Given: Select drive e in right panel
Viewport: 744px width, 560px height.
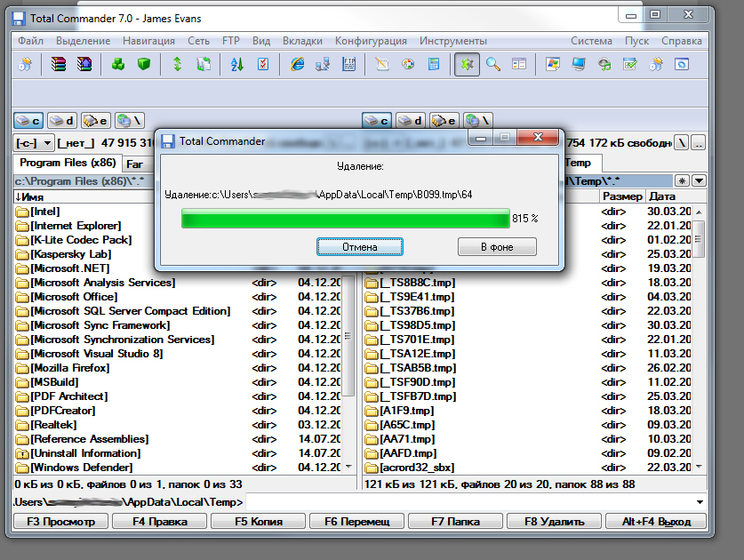Looking at the screenshot, I should point(443,120).
